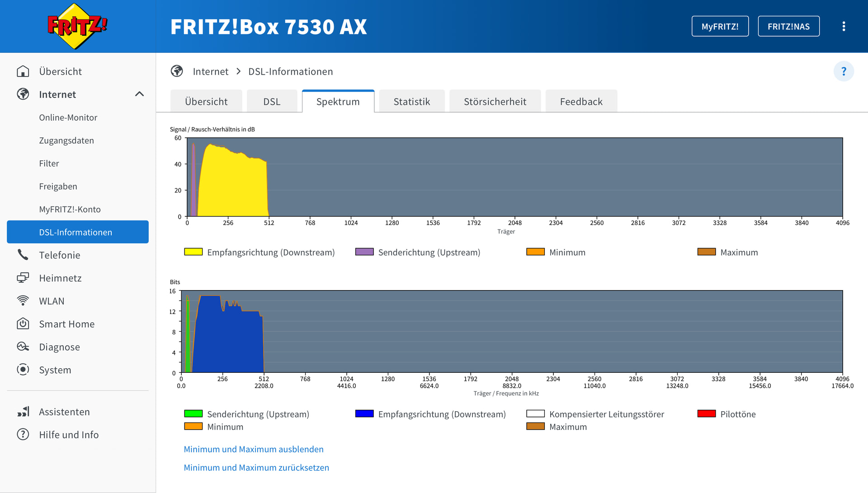Screen dimensions: 868x493
Task: Open the help question mark button
Action: click(x=844, y=71)
